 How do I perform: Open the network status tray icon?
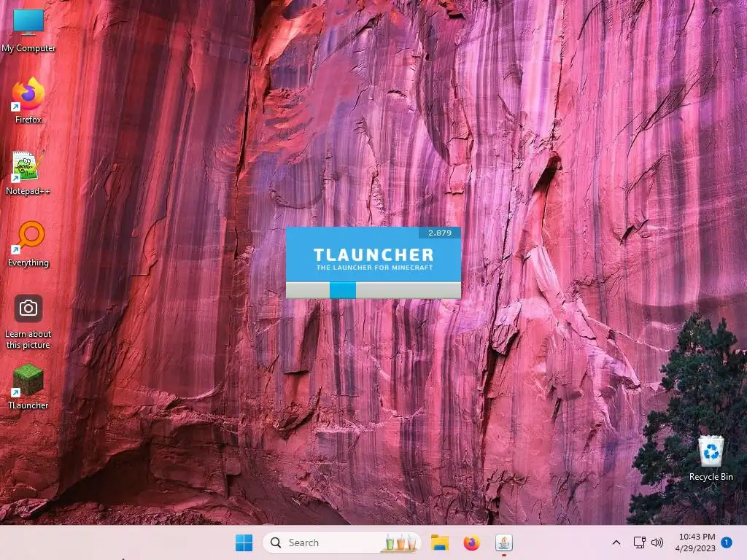coord(639,542)
